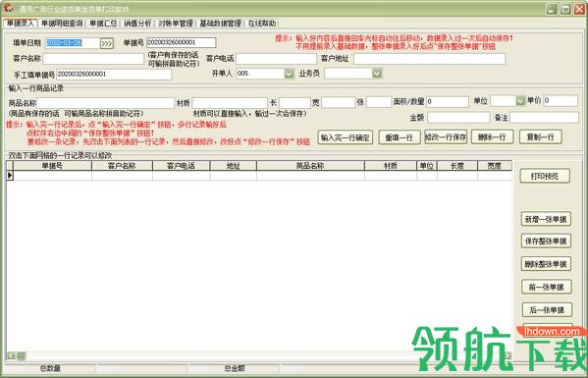Select the 材质 column header in grid
This screenshot has height=378, width=588.
tap(391, 166)
